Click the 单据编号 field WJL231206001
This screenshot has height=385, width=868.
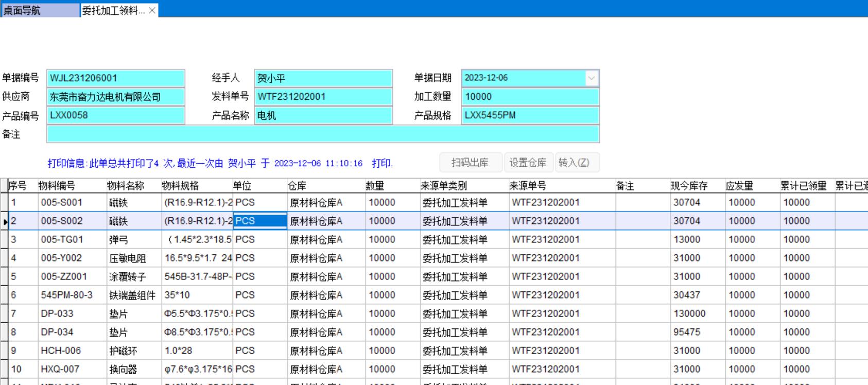[x=115, y=78]
